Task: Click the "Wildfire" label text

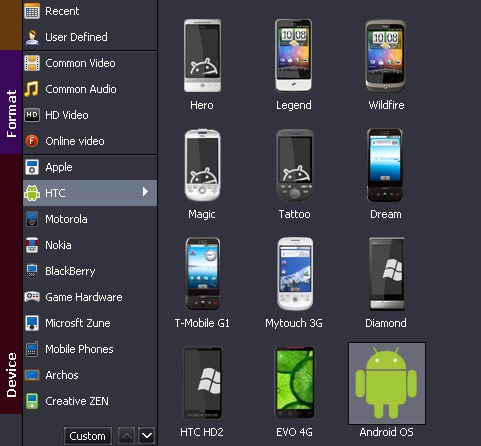Action: tap(386, 105)
